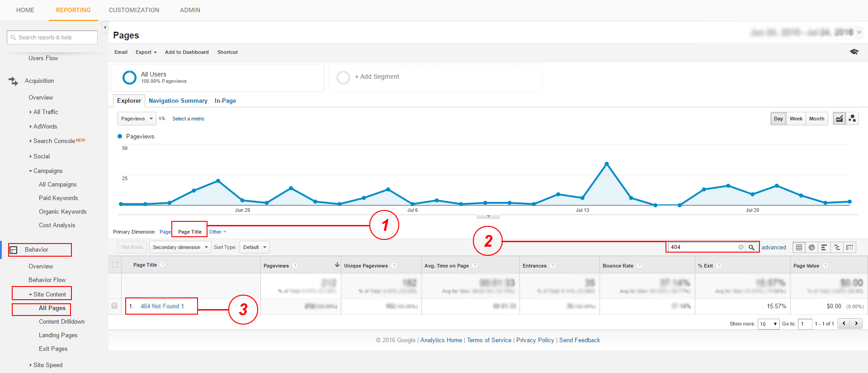Set primary dimension to Page
The image size is (868, 373).
pos(165,232)
